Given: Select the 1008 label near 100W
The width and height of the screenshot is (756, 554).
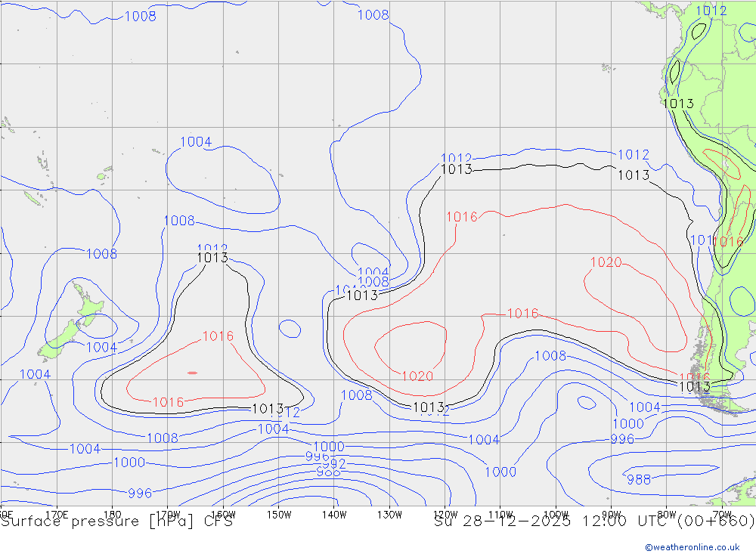Looking at the screenshot, I should pyautogui.click(x=550, y=356).
